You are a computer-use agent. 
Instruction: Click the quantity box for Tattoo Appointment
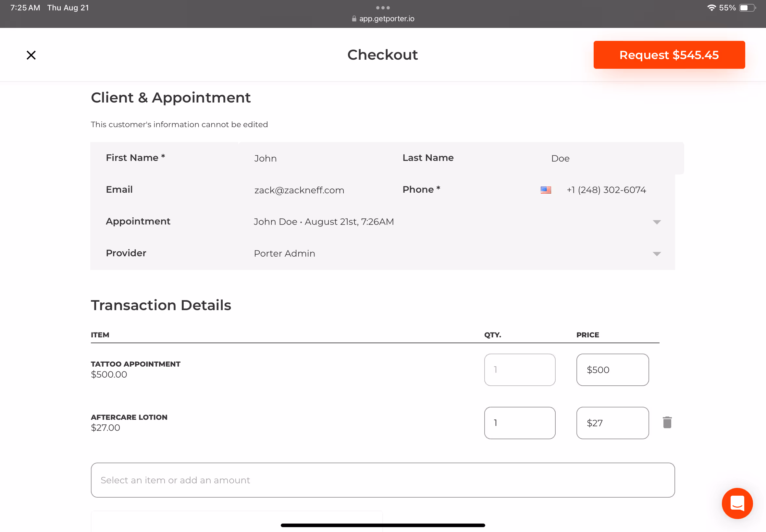point(520,370)
